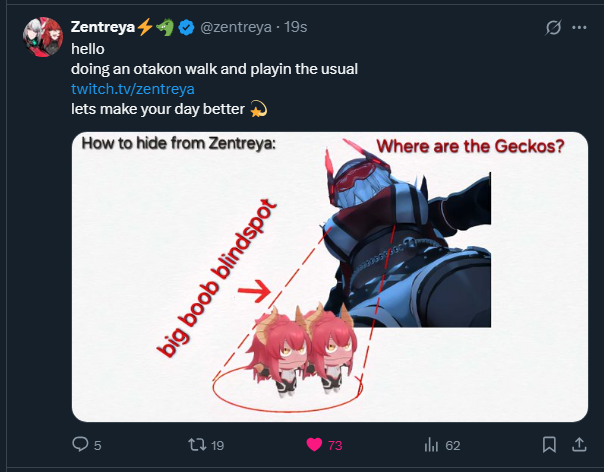Open the twitch.tv/zentreya link

(125, 88)
